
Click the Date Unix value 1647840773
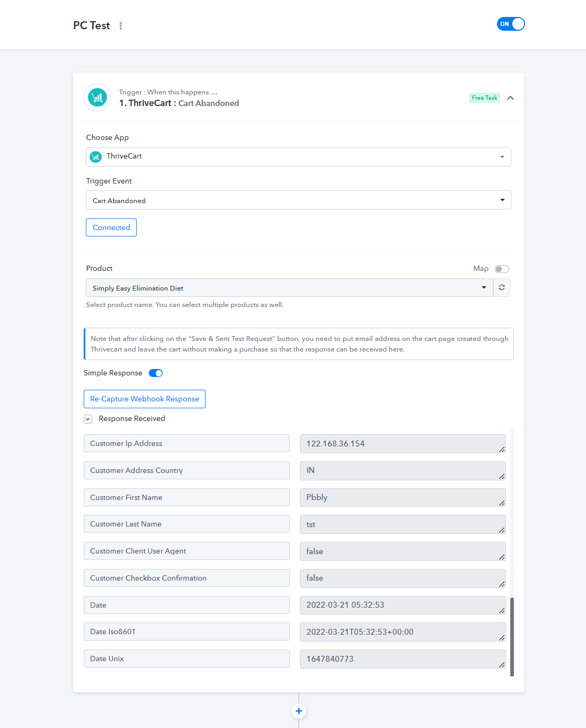[403, 659]
